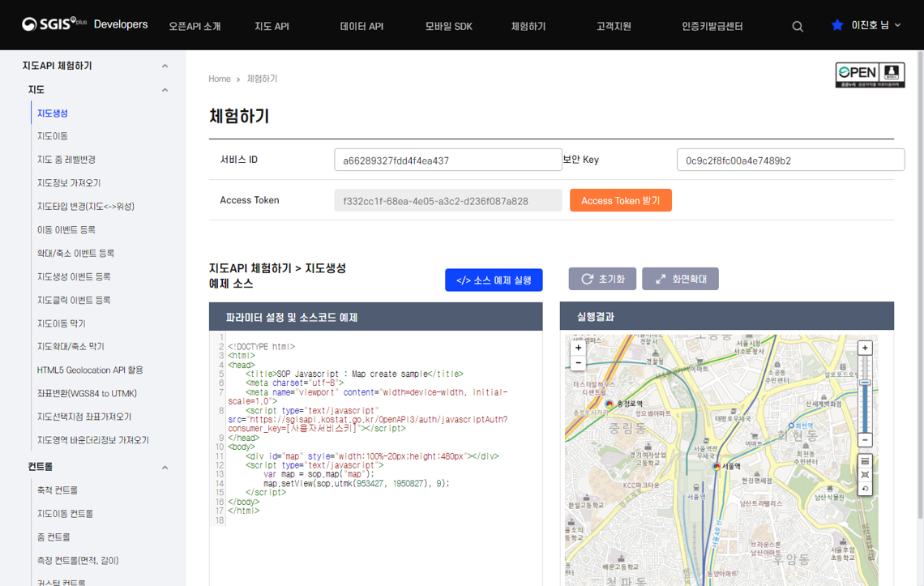Click the map reset arrow icon
Viewport: 924px width, 586px height.
(865, 488)
